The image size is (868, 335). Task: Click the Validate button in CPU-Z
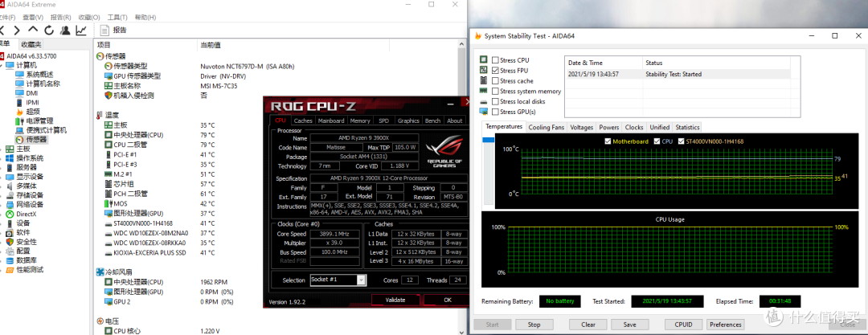(x=395, y=300)
